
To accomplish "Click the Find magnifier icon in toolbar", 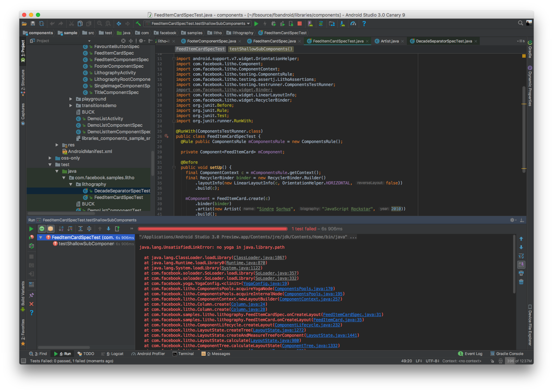I will pos(100,23).
